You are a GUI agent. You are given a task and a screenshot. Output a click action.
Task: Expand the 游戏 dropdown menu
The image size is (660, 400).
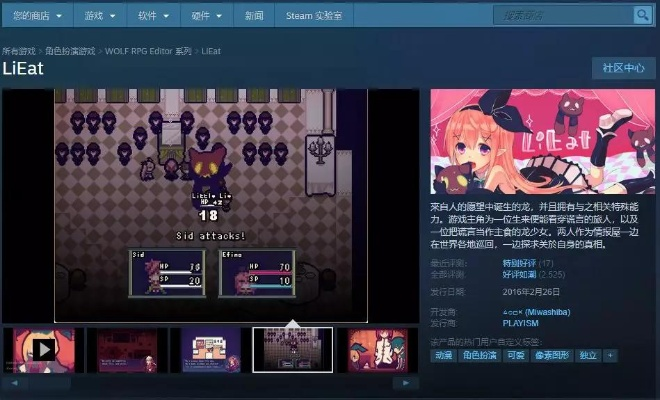[x=100, y=16]
